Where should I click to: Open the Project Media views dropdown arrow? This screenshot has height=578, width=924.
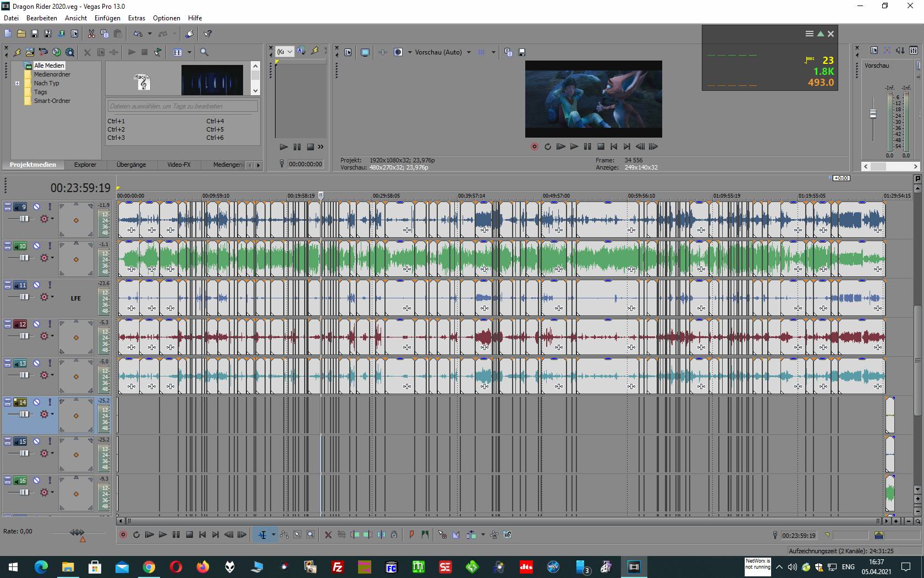(189, 52)
